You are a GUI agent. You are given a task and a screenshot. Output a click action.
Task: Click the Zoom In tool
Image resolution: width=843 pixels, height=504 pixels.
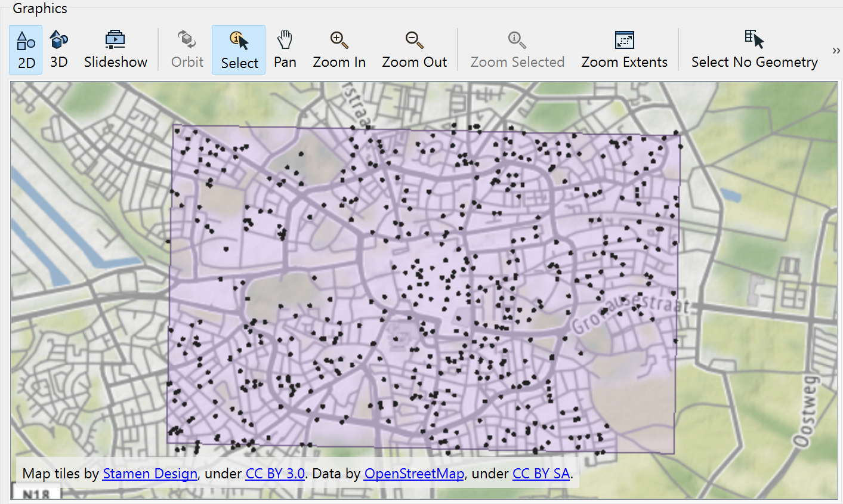(x=339, y=50)
